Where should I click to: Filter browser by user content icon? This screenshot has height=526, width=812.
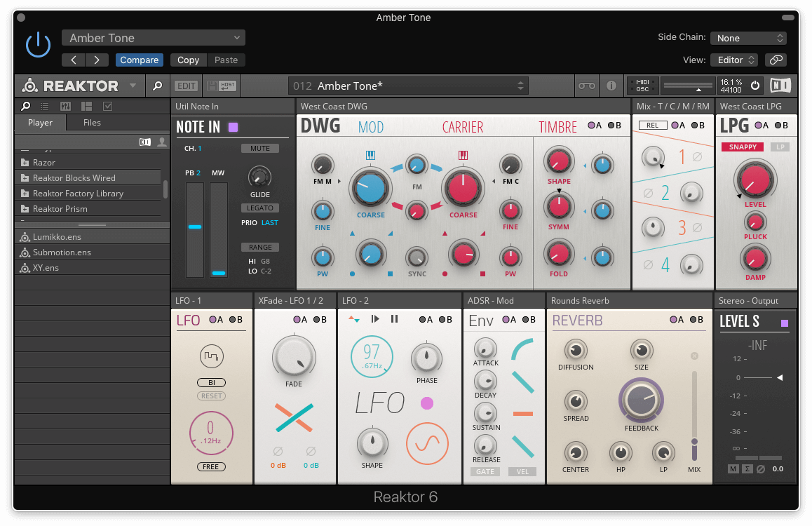point(162,142)
